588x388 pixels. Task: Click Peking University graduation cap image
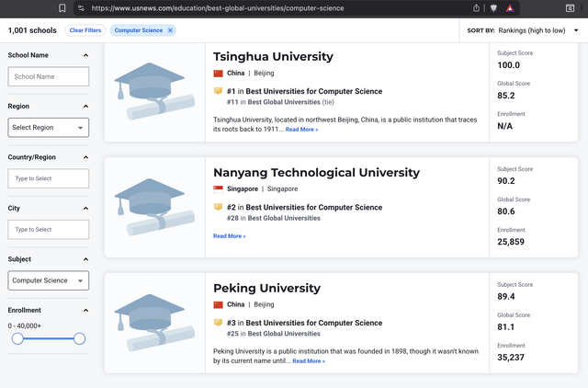click(x=154, y=323)
